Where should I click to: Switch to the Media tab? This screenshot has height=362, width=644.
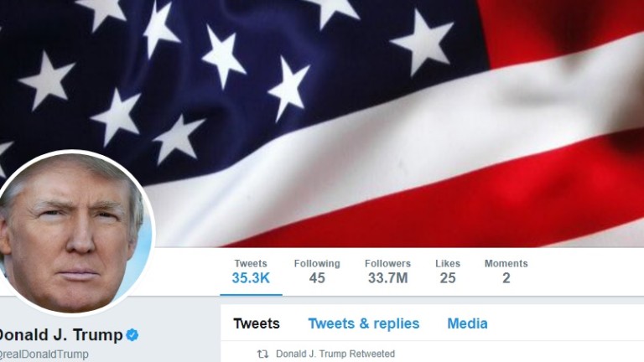click(467, 323)
